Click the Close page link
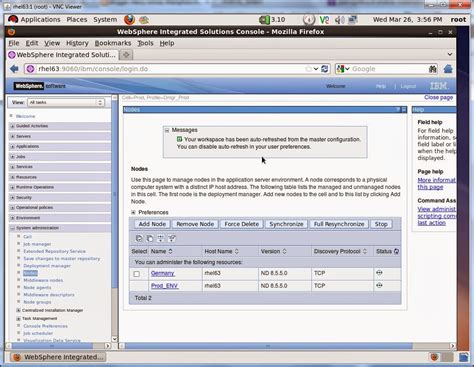 (438, 97)
